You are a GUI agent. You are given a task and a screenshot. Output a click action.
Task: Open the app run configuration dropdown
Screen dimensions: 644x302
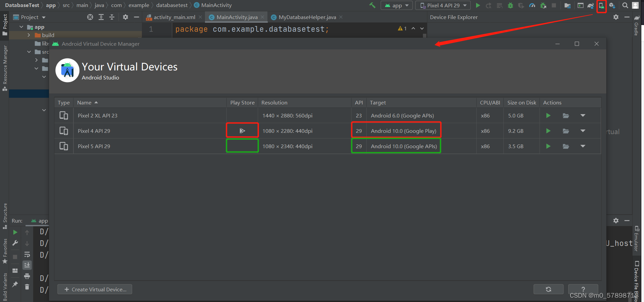[397, 5]
